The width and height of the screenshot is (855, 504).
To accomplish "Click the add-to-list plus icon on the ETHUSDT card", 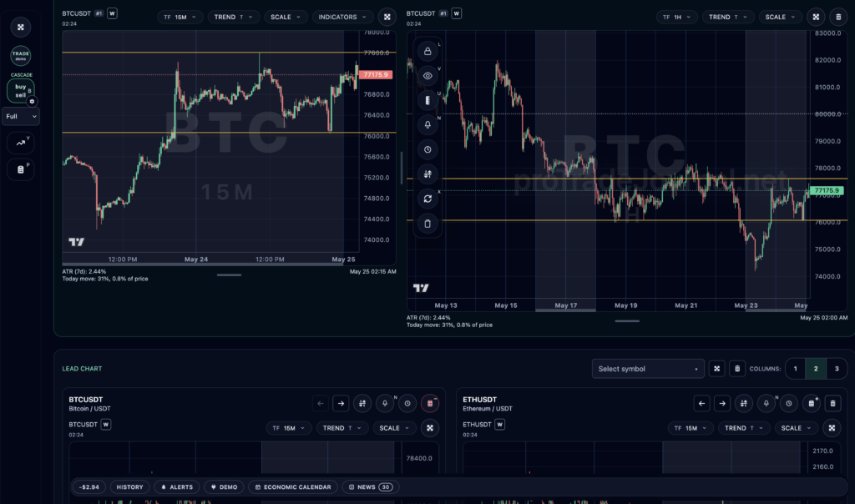I will click(x=812, y=404).
